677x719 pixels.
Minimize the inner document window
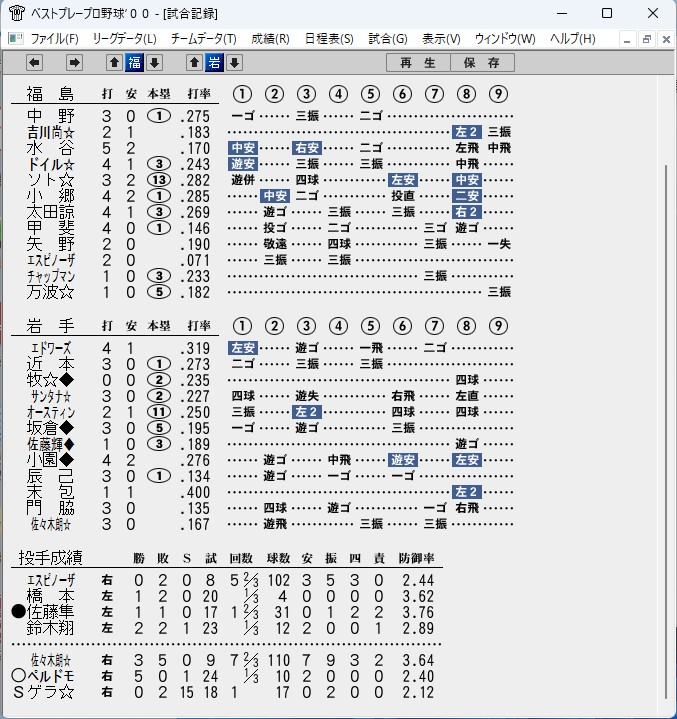627,39
